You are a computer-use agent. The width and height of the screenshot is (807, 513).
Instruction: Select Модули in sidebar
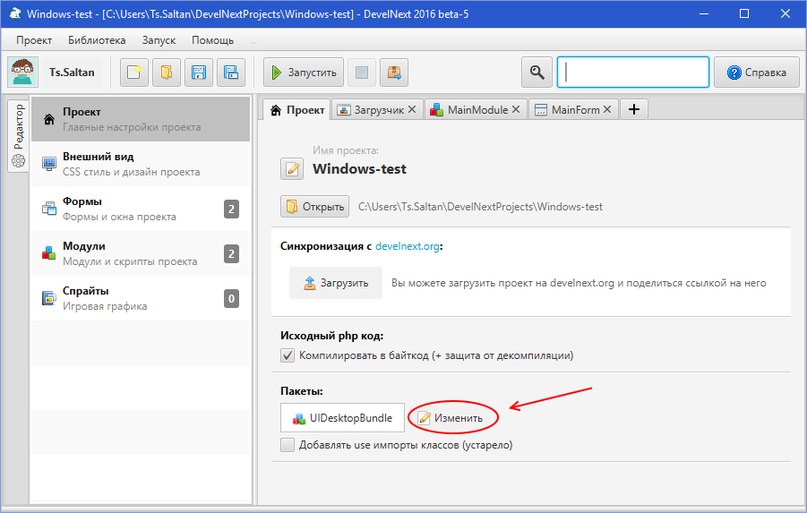click(x=141, y=254)
